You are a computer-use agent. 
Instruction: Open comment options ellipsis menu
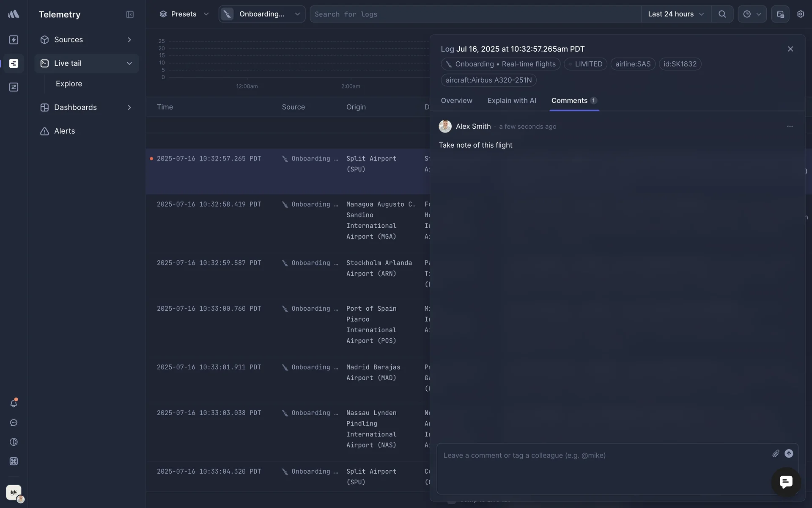pos(790,127)
